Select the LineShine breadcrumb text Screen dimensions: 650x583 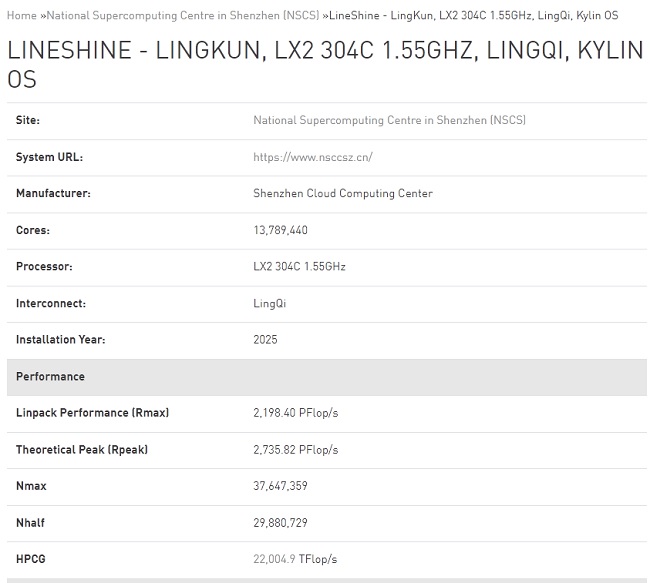click(x=473, y=16)
